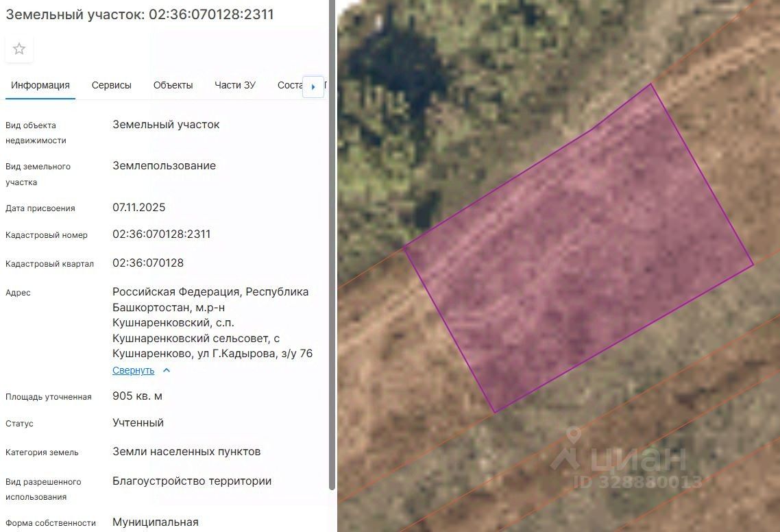Collapse the address with the chevron arrow
The height and width of the screenshot is (532, 780).
pos(167,370)
